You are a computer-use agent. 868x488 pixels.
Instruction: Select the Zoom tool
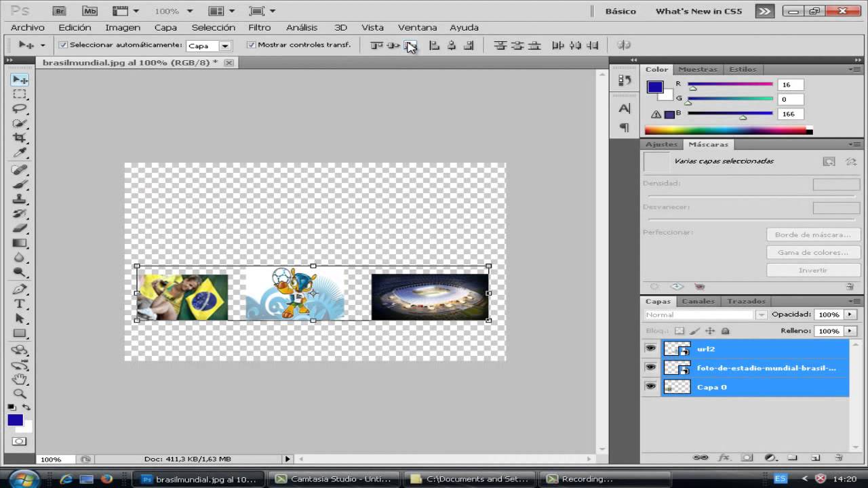point(20,393)
